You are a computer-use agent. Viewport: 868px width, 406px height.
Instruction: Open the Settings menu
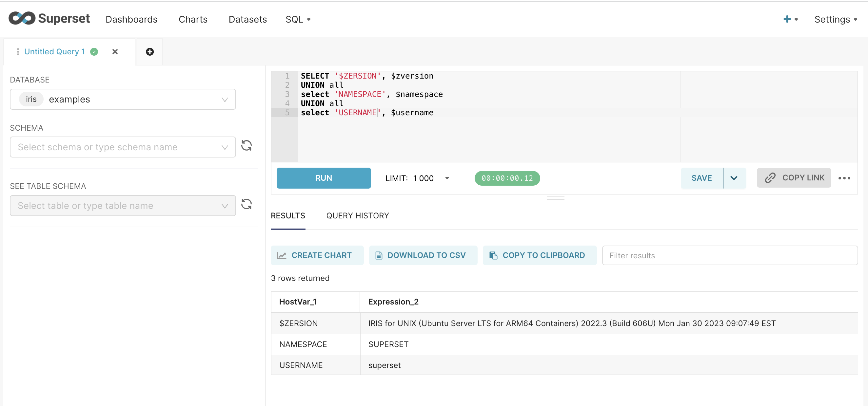pos(835,20)
